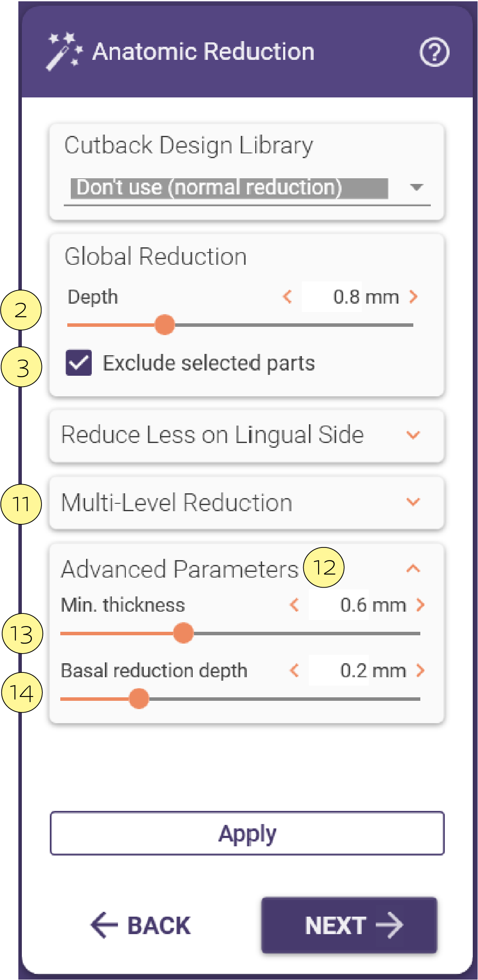Go to NEXT step
The image size is (478, 980).
coord(349,925)
